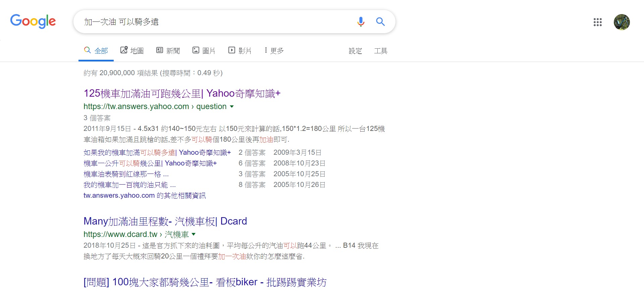
Task: Click the Google logo
Action: tap(33, 21)
